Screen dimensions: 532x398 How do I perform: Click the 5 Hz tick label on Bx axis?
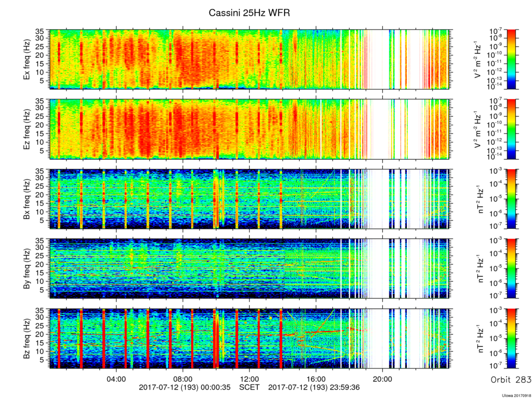click(x=43, y=221)
